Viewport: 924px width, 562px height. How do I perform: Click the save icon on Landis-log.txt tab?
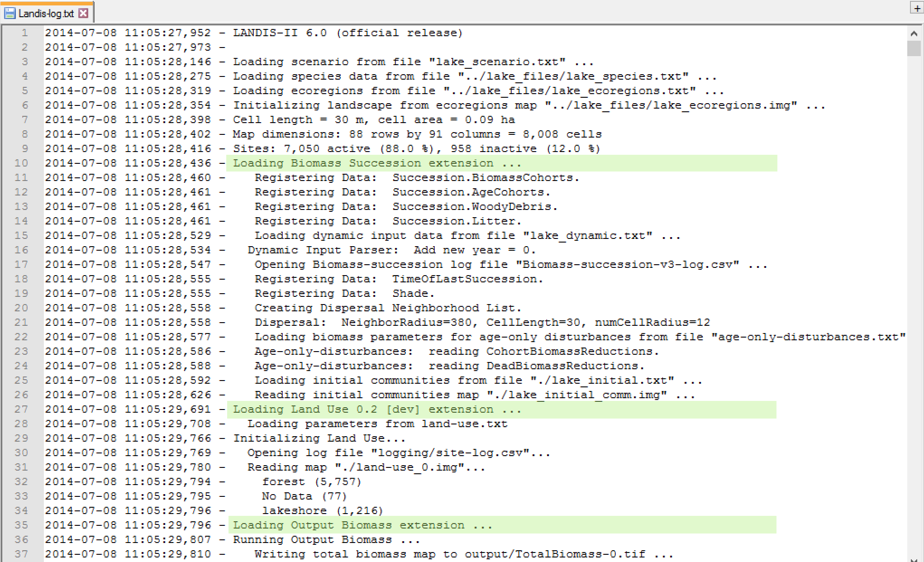(10, 13)
